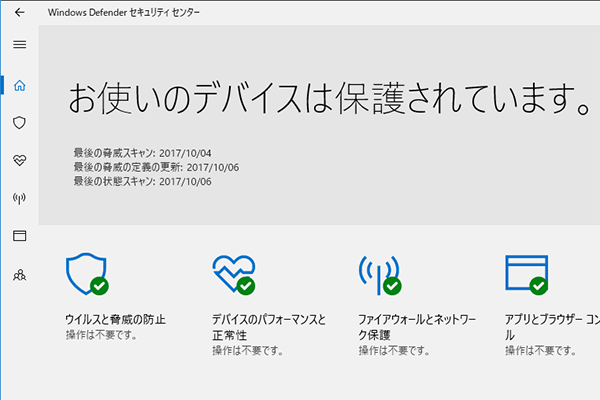600x400 pixels.
Task: Click Windows Defender セキュリティ センター title
Action: pyautogui.click(x=124, y=13)
